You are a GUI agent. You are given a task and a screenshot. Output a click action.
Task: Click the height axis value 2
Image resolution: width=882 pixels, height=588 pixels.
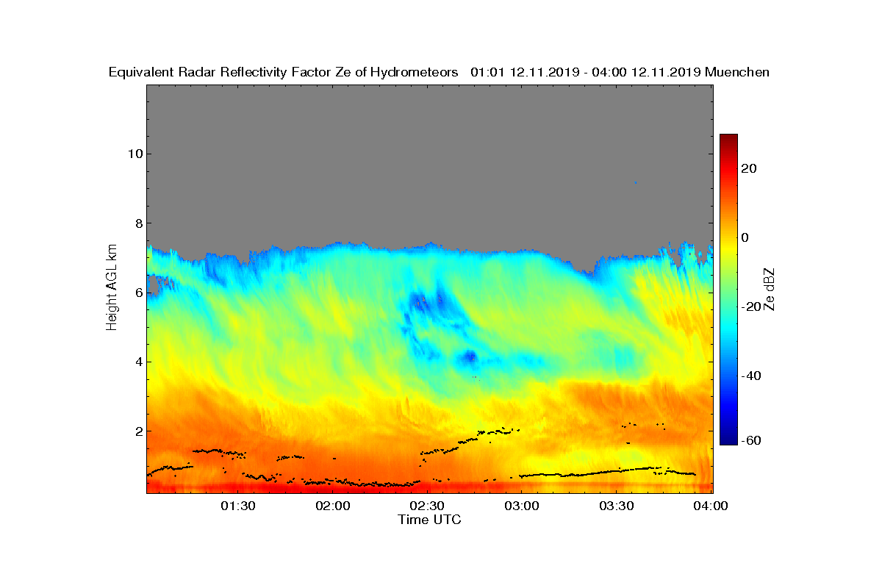(138, 431)
